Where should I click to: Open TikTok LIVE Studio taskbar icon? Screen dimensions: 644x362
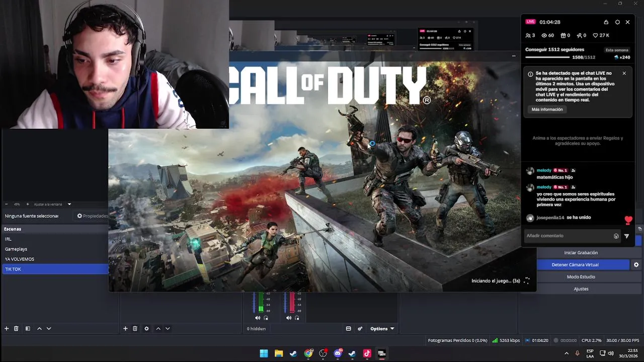coord(367,353)
